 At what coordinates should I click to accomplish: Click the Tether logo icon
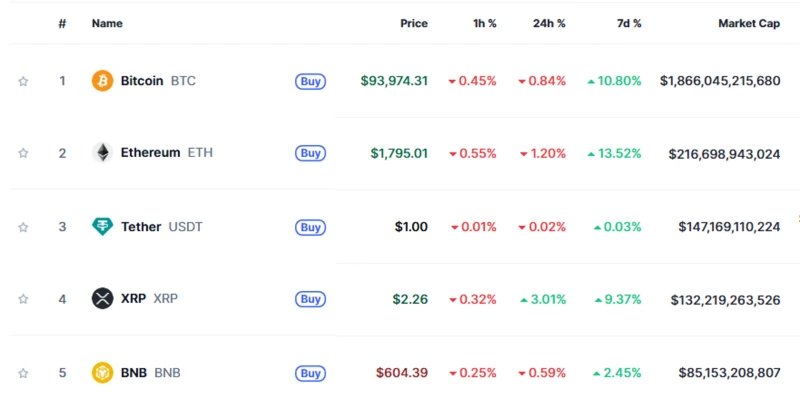pos(102,227)
